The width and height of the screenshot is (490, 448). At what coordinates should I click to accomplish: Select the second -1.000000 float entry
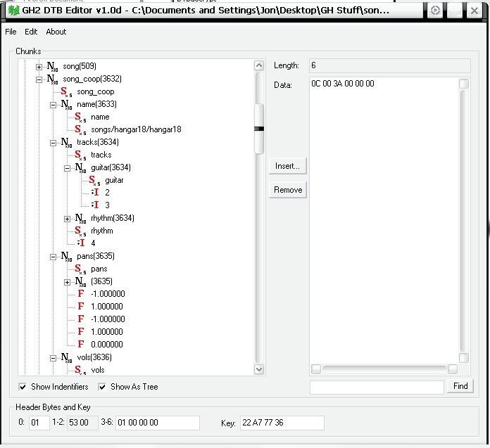point(108,319)
